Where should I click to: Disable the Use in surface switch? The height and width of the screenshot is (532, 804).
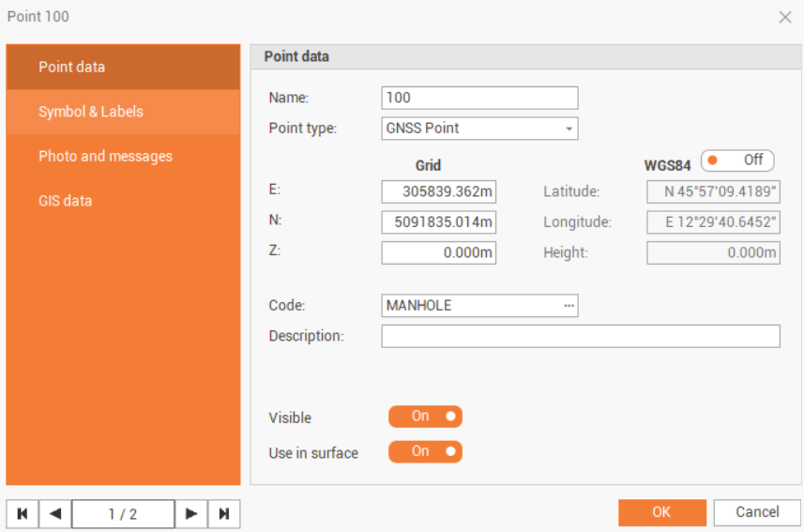click(x=425, y=452)
